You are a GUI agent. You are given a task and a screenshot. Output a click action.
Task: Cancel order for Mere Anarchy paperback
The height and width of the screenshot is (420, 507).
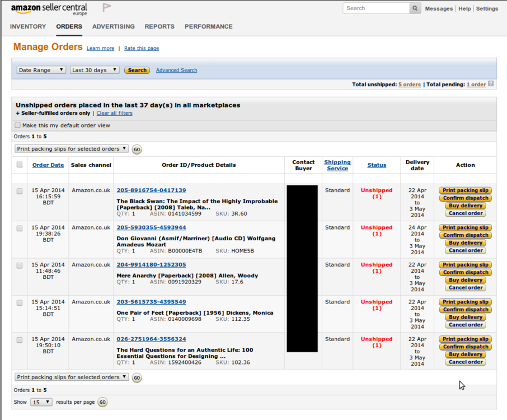465,287
